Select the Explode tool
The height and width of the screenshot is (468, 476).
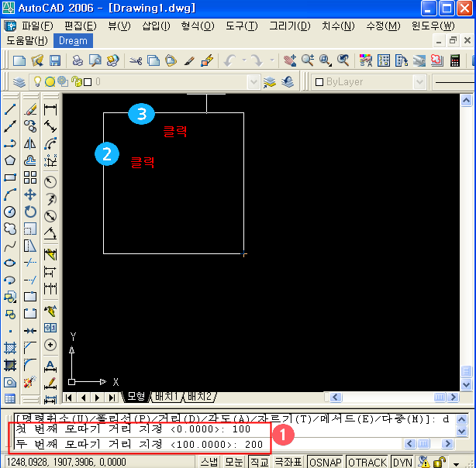[30, 381]
